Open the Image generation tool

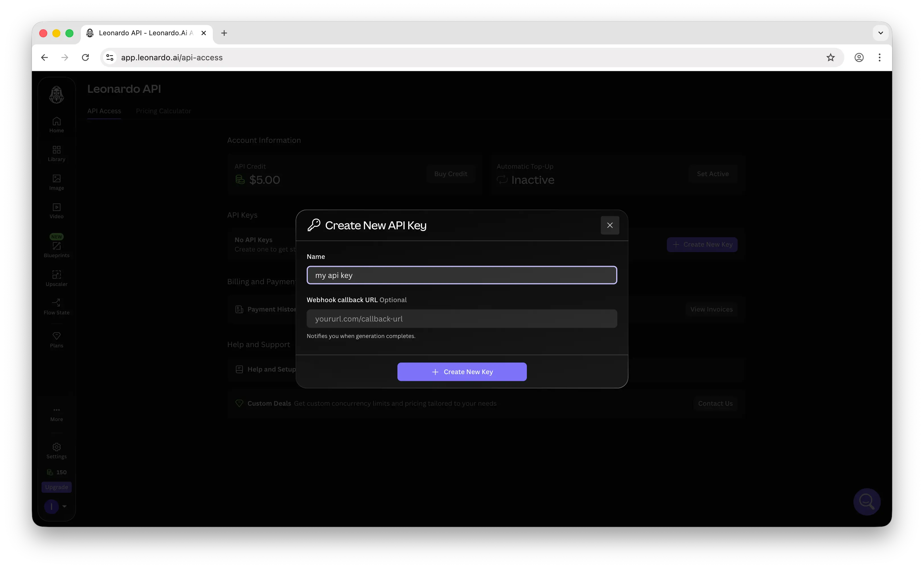tap(56, 182)
